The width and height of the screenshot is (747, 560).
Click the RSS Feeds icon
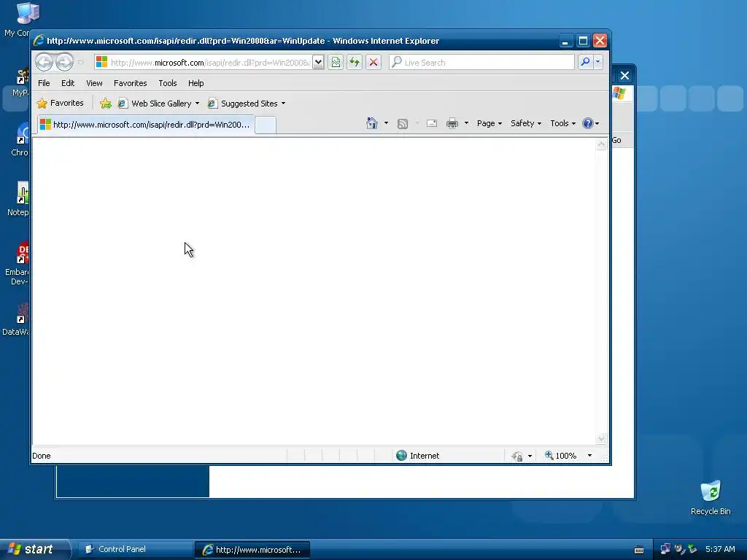[x=403, y=124]
